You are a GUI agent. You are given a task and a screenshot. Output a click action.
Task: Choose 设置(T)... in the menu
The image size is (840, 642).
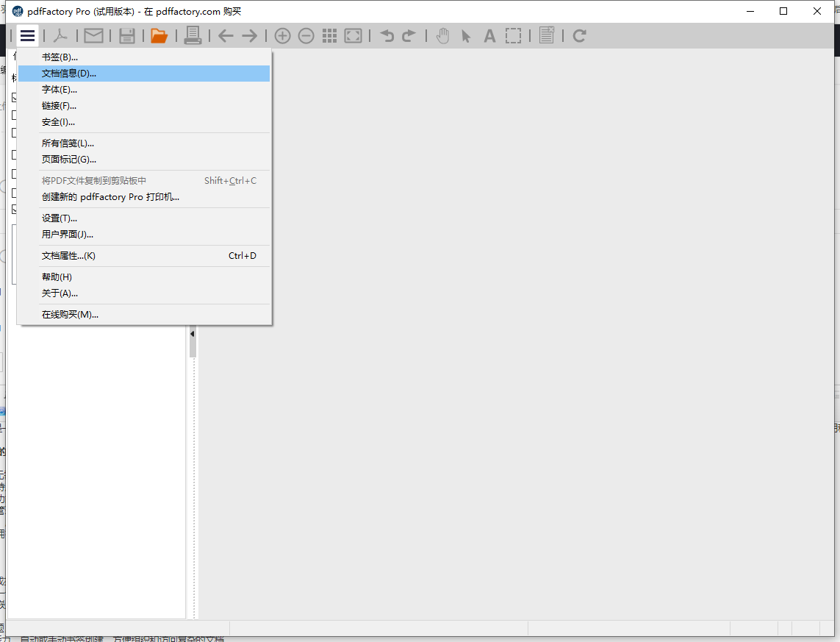(60, 218)
